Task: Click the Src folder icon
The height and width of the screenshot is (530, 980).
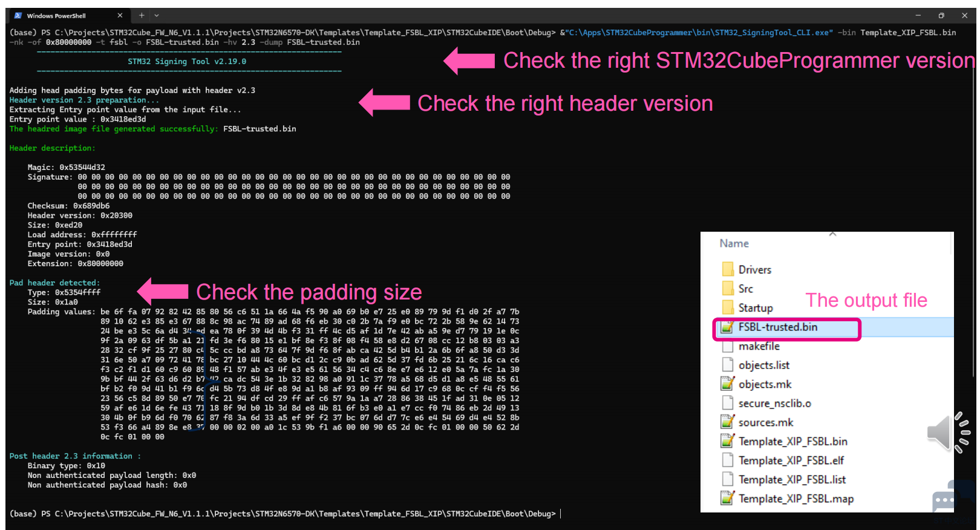Action: (728, 289)
